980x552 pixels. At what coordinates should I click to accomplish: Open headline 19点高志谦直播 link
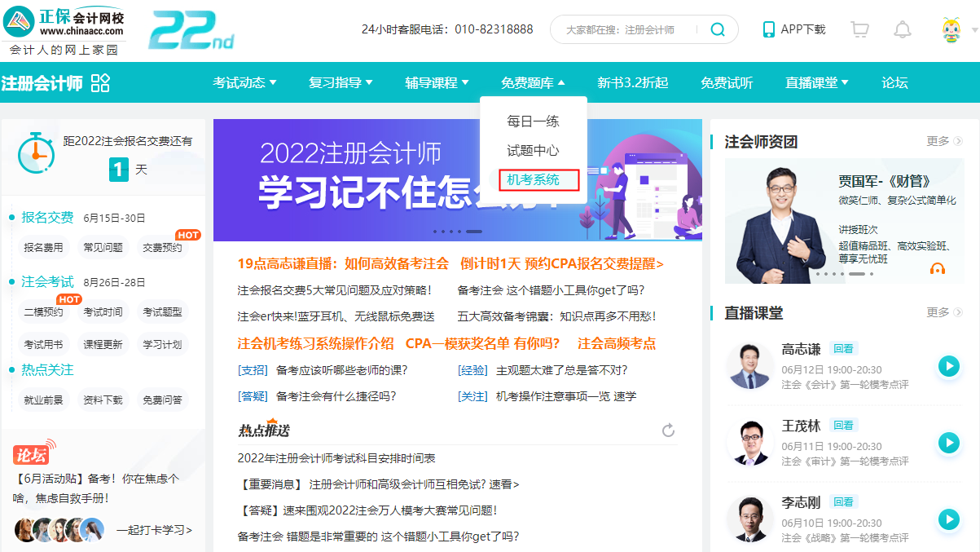(x=343, y=263)
